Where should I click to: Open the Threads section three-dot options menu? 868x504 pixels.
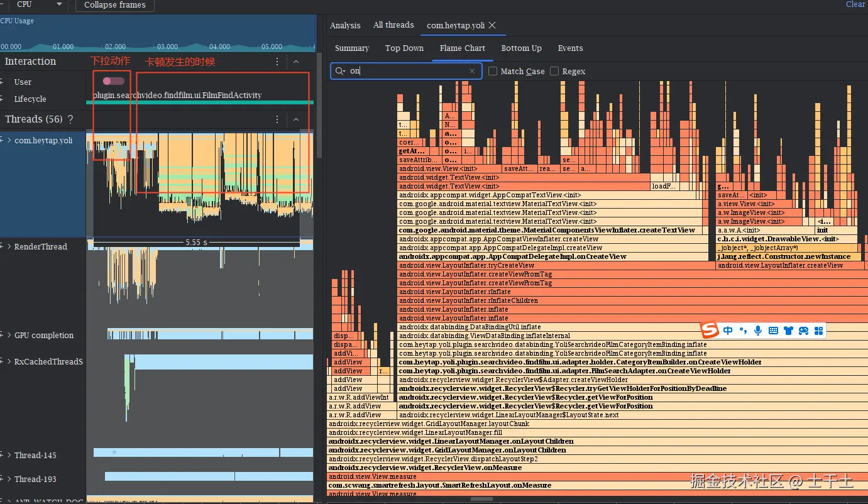pos(277,119)
